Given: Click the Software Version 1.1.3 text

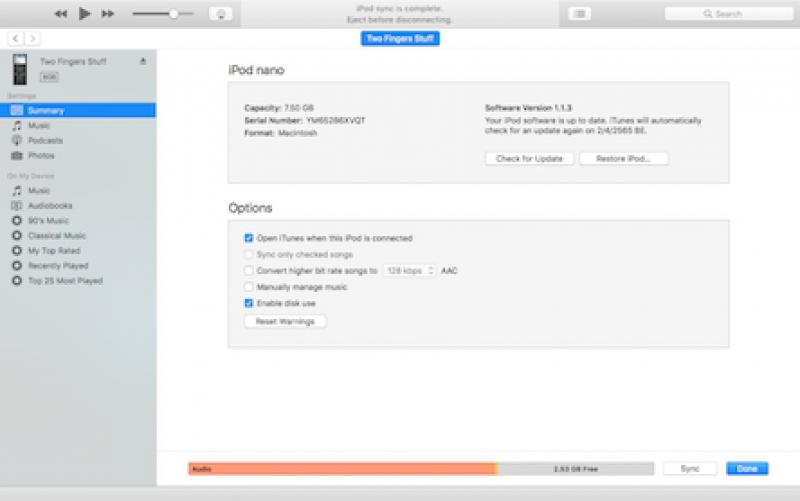Looking at the screenshot, I should coord(528,108).
